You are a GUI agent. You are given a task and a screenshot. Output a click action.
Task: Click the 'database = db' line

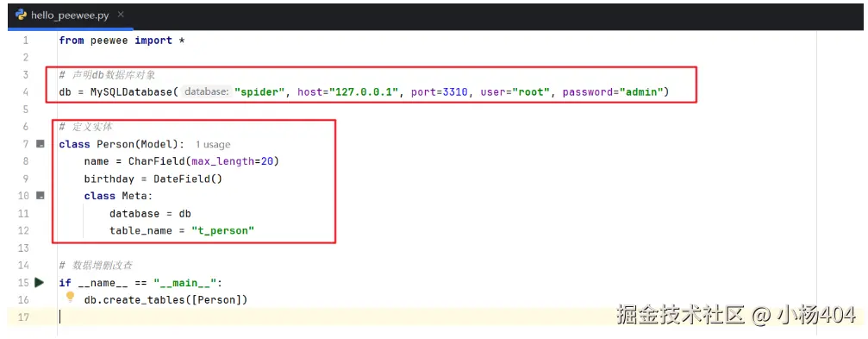[150, 213]
